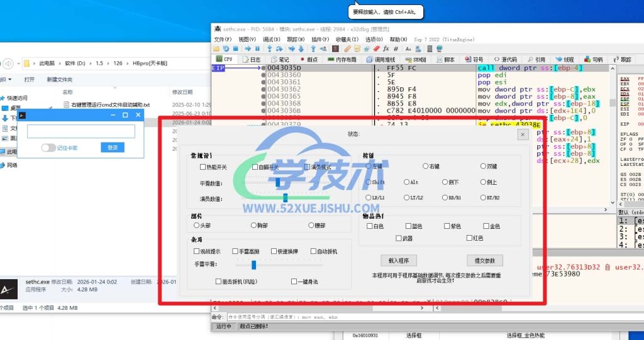Select the 右键 radio button
The height and width of the screenshot is (340, 644).
(x=426, y=167)
